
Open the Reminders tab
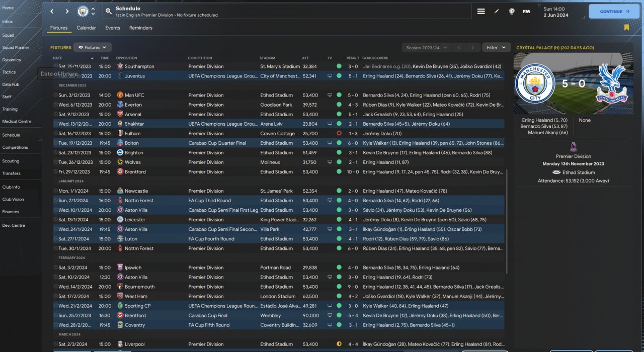click(141, 28)
